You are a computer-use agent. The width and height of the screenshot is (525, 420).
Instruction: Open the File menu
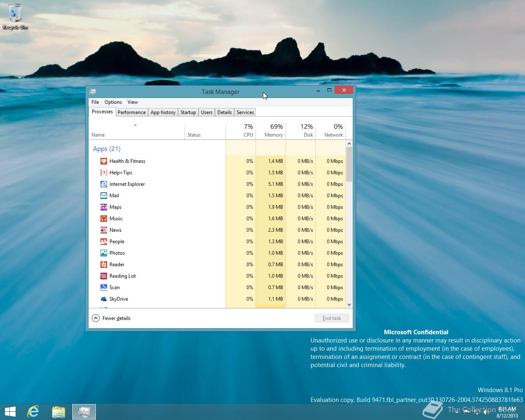click(x=95, y=102)
